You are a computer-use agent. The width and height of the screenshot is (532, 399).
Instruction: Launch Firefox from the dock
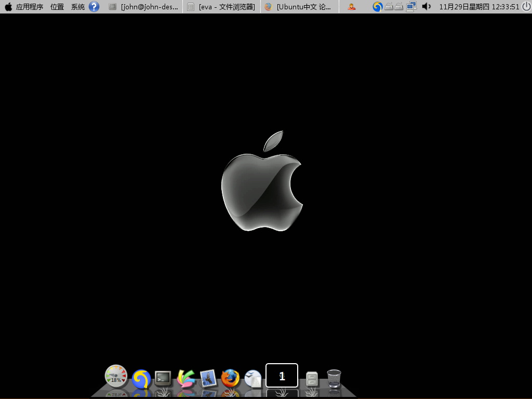pos(230,378)
